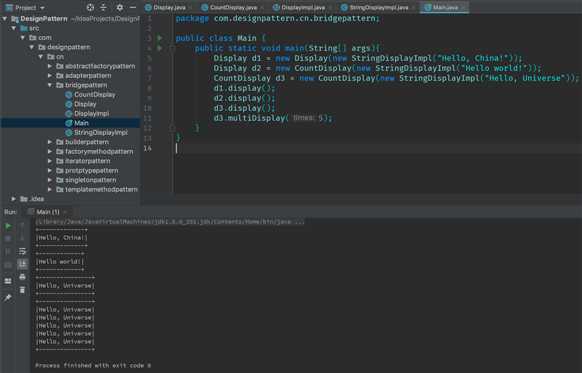Switch to the CountDisplay.java tab
The width and height of the screenshot is (582, 373).
click(x=232, y=7)
